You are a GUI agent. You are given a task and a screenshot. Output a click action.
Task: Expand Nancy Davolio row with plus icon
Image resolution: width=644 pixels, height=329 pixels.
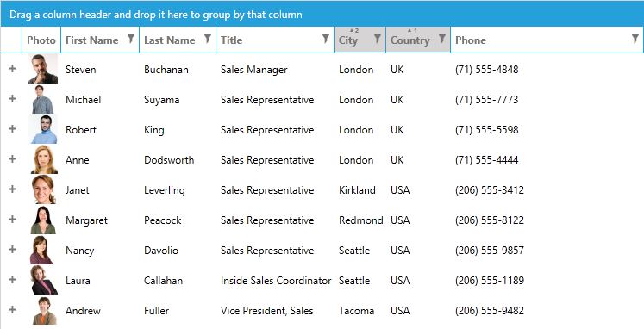[12, 250]
